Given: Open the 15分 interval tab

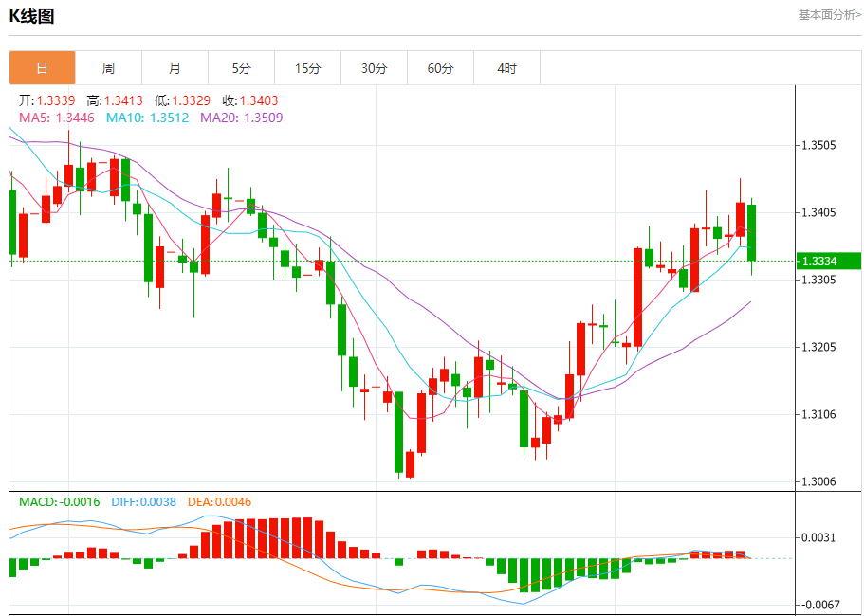Looking at the screenshot, I should [307, 68].
